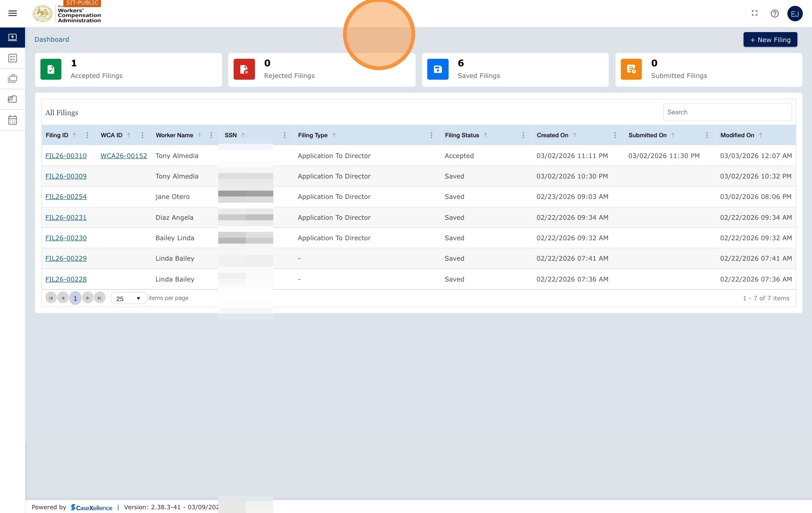Click the New Filing button
This screenshot has height=513, width=812.
click(770, 40)
